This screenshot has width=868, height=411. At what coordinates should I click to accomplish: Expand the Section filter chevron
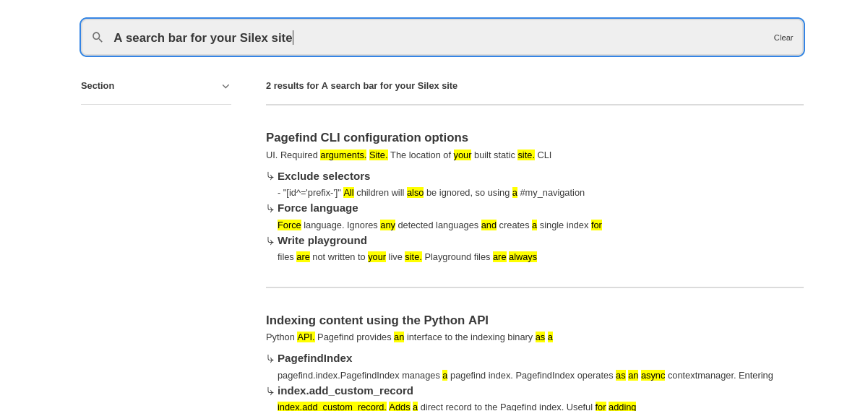[x=225, y=86]
